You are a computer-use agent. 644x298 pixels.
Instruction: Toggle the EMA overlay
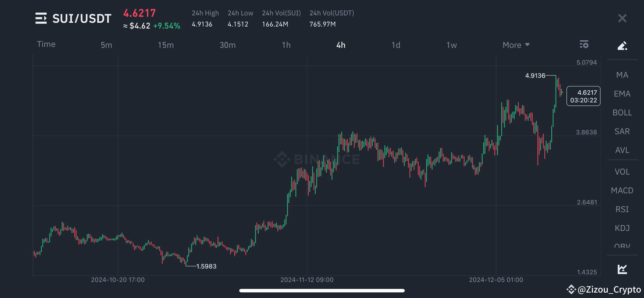tap(622, 94)
